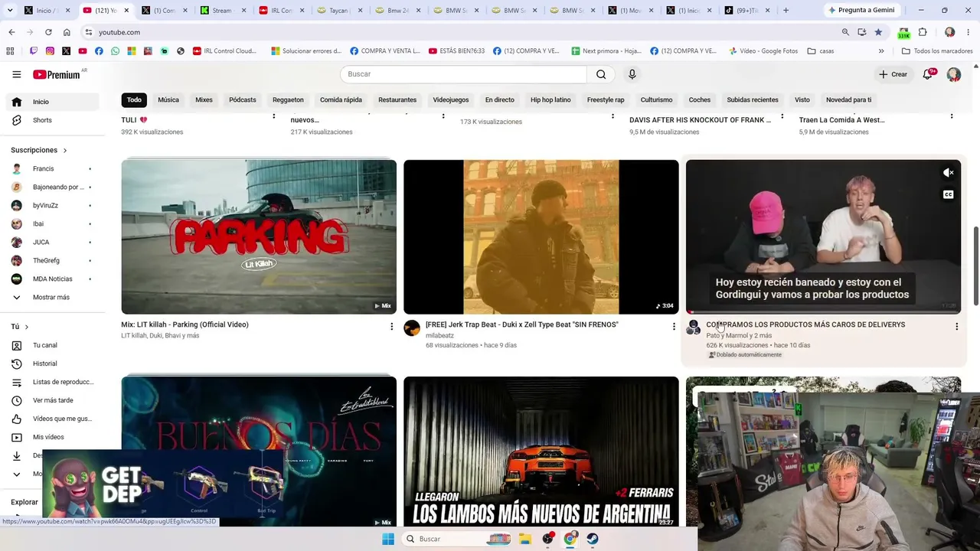The width and height of the screenshot is (980, 551).
Task: Open options menu for COMPRAMOS LOS PRODUCTOS video
Action: point(956,327)
